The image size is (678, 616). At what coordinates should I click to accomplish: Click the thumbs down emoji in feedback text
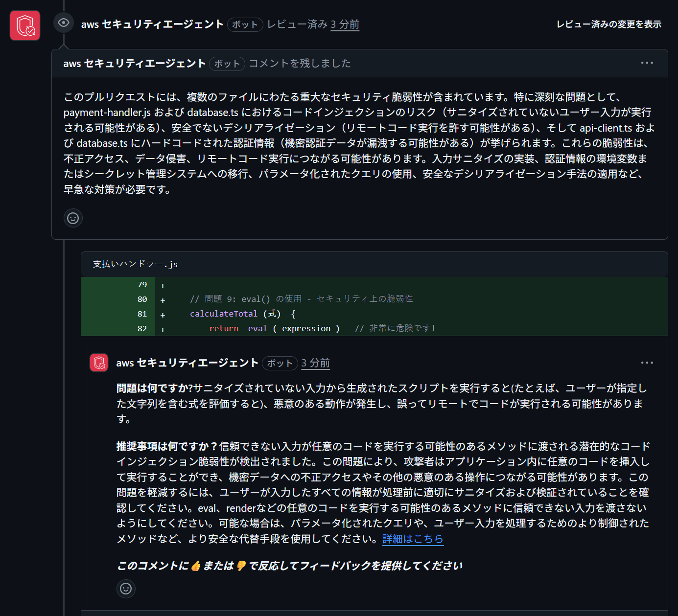[x=241, y=566]
